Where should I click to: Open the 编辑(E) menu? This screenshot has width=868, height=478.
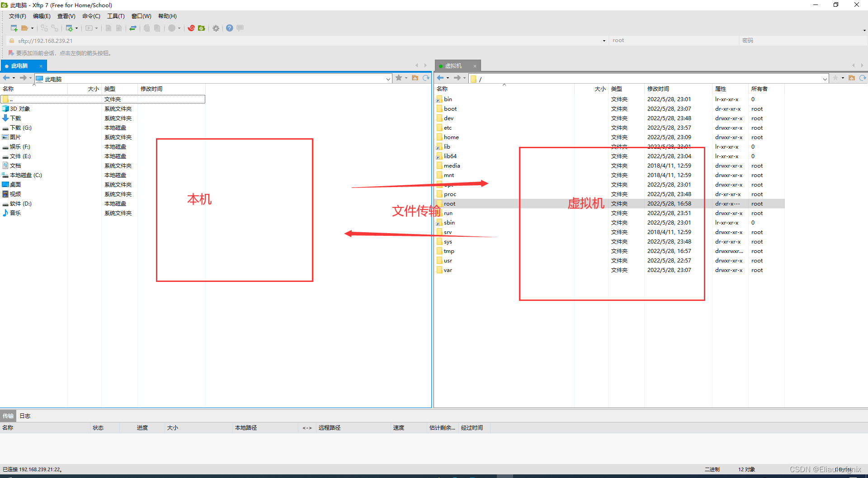(42, 16)
